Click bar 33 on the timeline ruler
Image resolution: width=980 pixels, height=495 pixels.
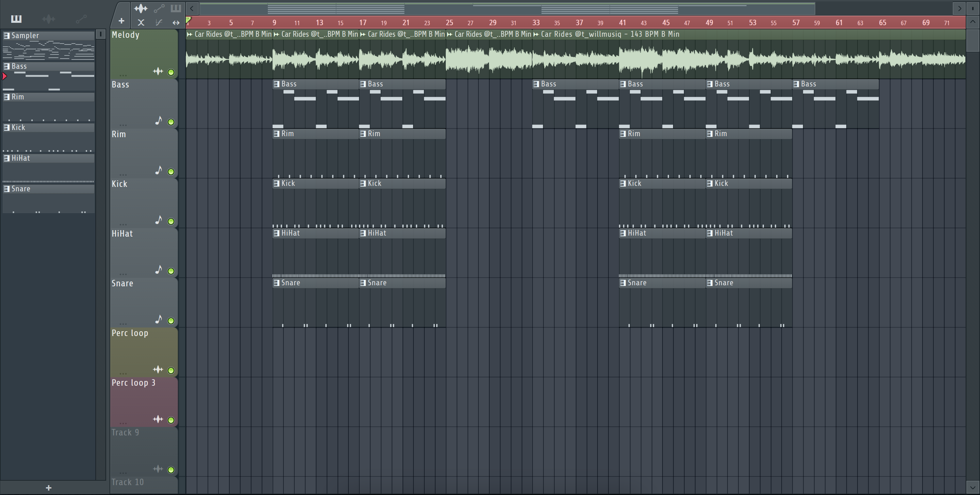pyautogui.click(x=536, y=22)
